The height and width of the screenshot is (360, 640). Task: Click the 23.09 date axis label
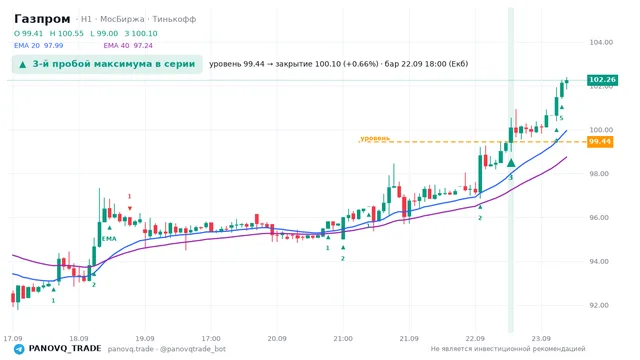541,339
